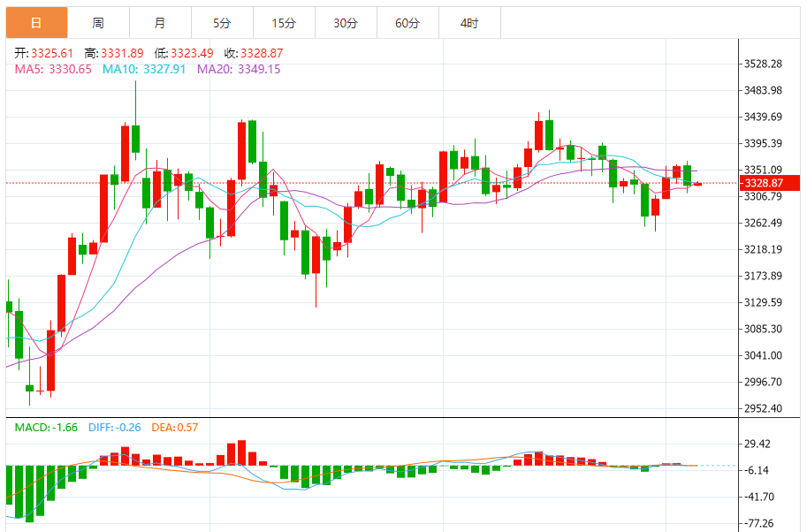Click the 3351.09 price axis label
Screen dimensions: 807x532
pyautogui.click(x=763, y=170)
